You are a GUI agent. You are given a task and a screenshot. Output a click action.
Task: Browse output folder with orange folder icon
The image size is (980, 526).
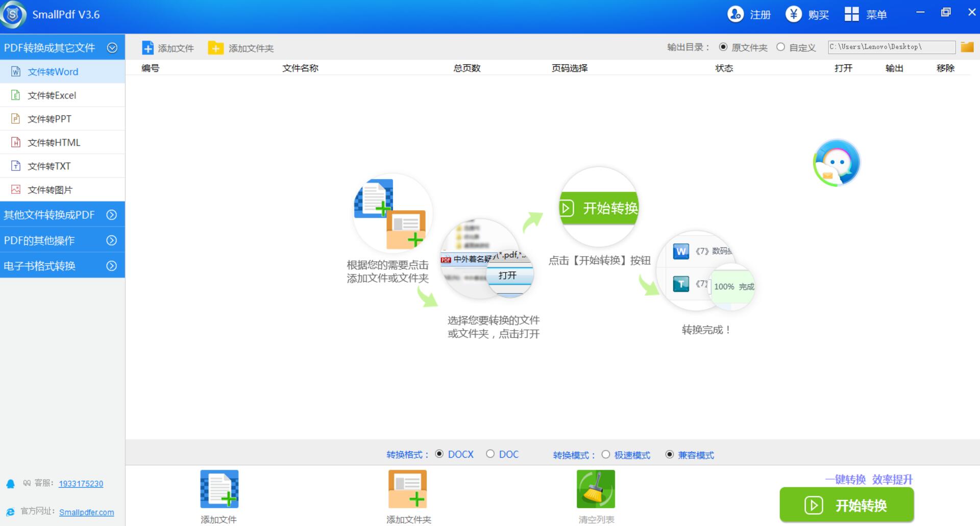click(x=967, y=47)
